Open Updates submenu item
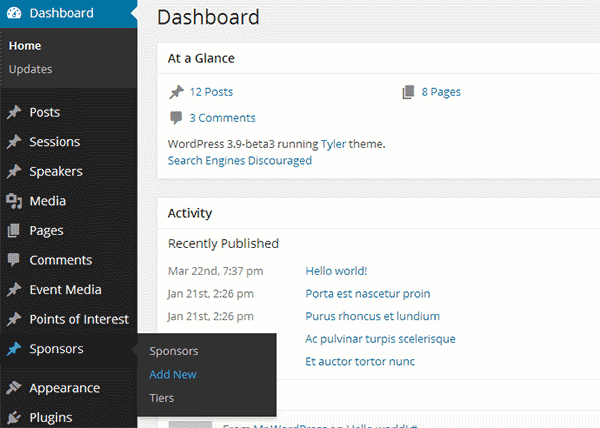 tap(30, 69)
